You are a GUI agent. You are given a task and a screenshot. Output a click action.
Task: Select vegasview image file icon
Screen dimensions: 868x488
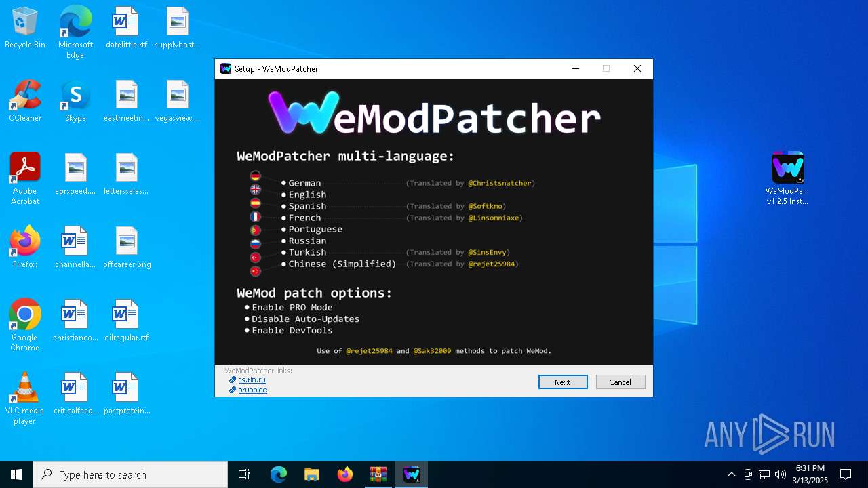coord(177,102)
